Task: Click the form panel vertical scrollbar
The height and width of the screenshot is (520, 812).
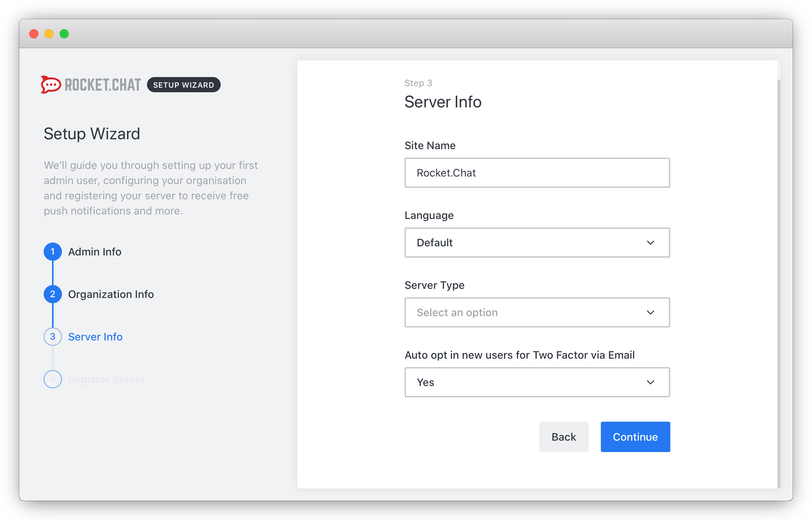Action: tap(779, 284)
